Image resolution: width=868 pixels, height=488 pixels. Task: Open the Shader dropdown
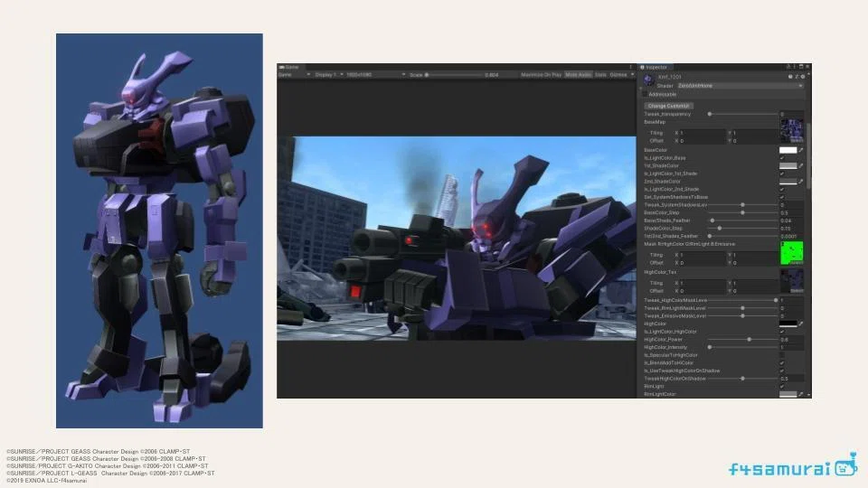click(x=741, y=86)
